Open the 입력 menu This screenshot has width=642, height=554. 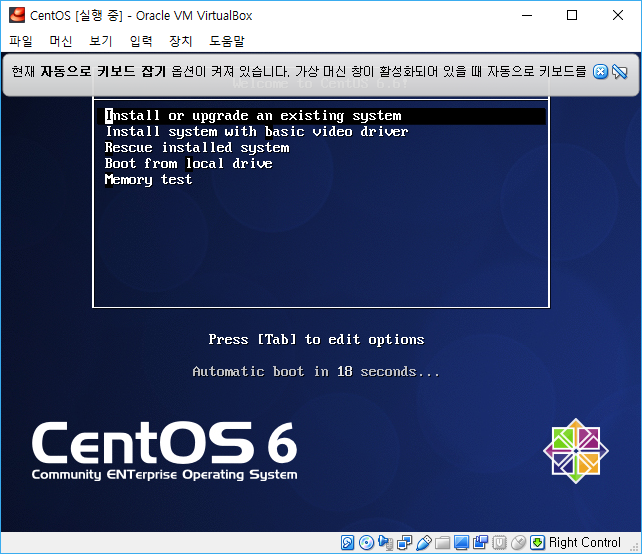[141, 41]
